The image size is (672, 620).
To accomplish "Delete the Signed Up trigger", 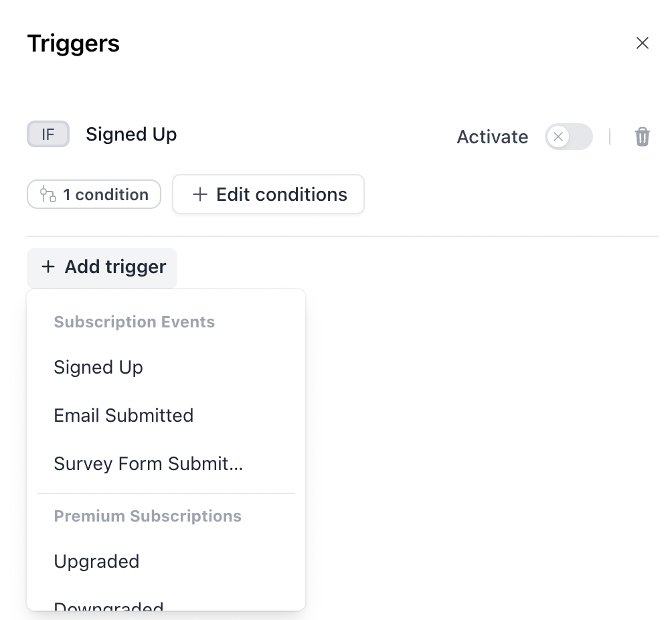I will [642, 137].
